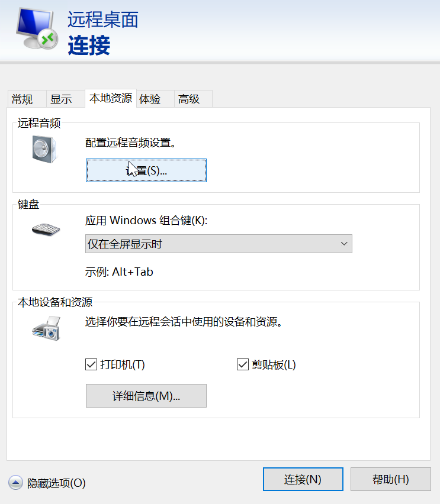The height and width of the screenshot is (504, 440).
Task: Click the 连接(N) button
Action: coord(303,479)
